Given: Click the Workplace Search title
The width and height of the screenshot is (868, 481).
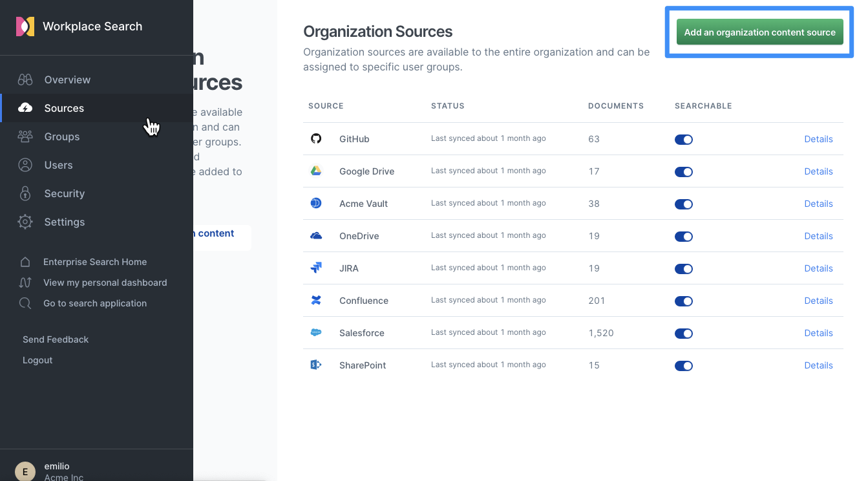Looking at the screenshot, I should pyautogui.click(x=92, y=27).
